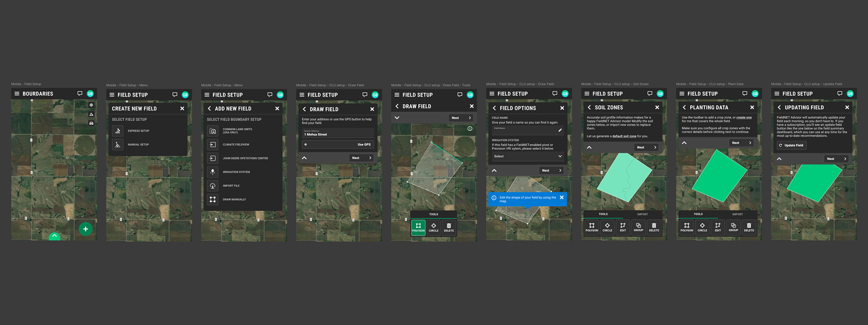Expand the collapsed Draw Field panel chevron
Viewport: 868px width, 325px height.
click(397, 118)
